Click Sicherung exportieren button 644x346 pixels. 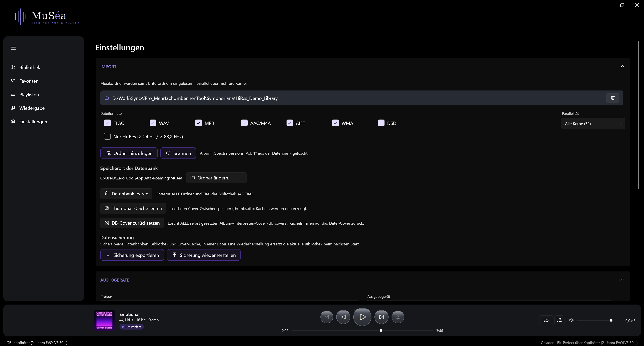pyautogui.click(x=132, y=255)
